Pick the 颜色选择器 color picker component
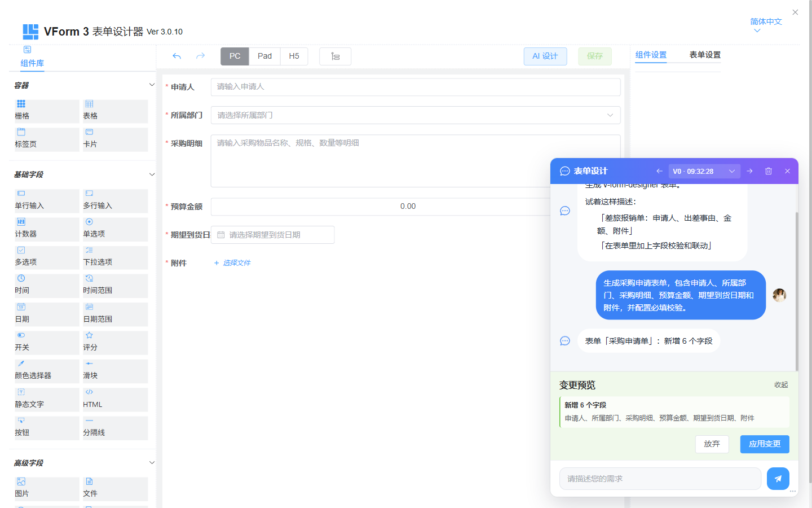Image resolution: width=812 pixels, height=508 pixels. click(x=47, y=371)
